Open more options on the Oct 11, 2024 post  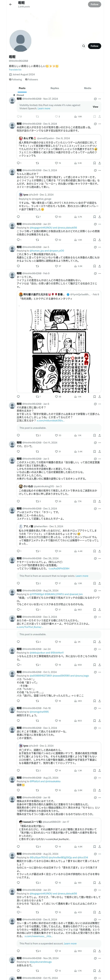click(x=100, y=443)
